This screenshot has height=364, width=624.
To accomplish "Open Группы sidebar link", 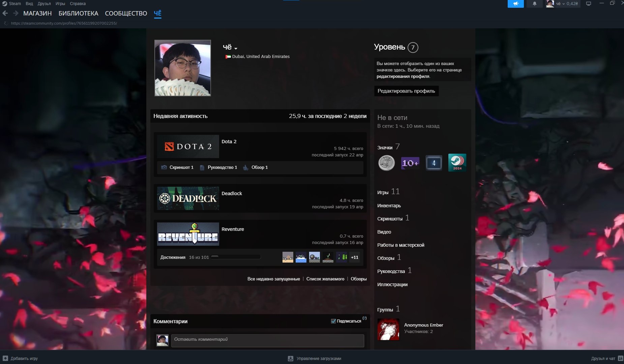I will [388, 309].
